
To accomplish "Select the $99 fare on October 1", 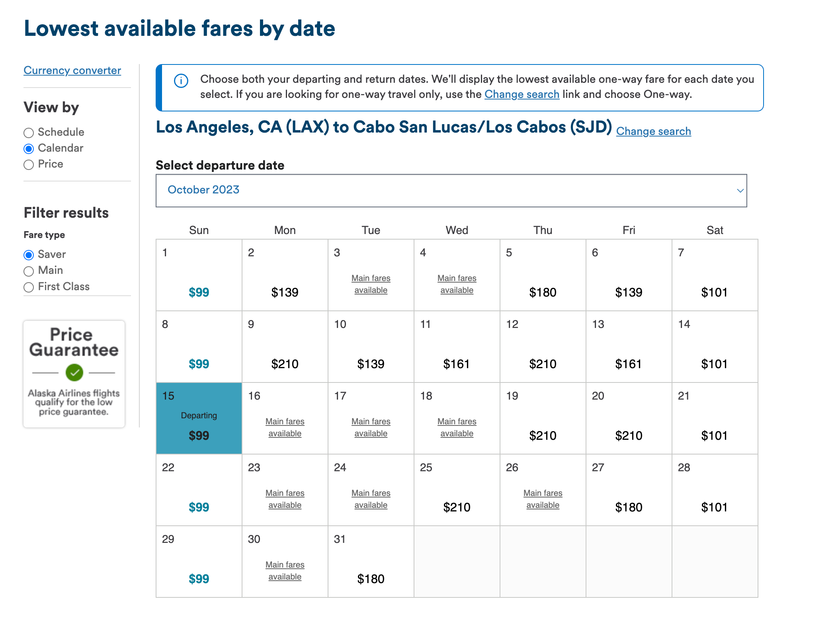I will point(199,292).
